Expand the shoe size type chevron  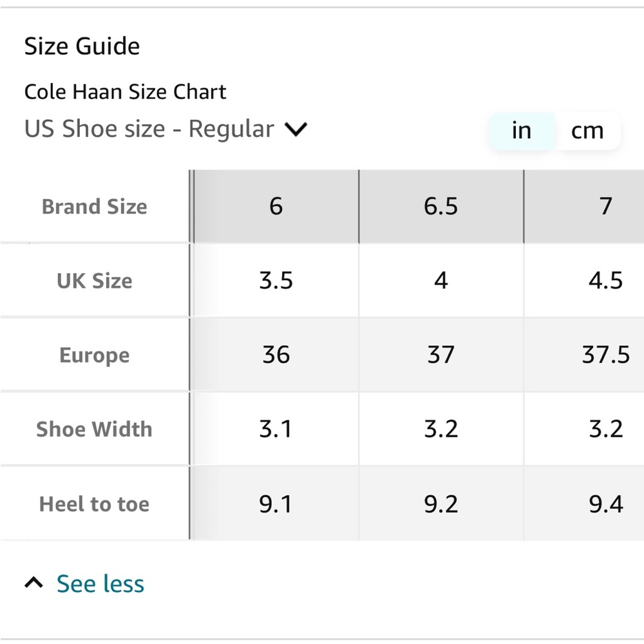(x=296, y=129)
